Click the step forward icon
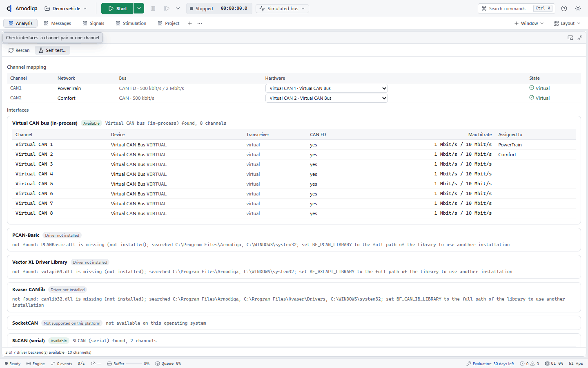 click(167, 9)
